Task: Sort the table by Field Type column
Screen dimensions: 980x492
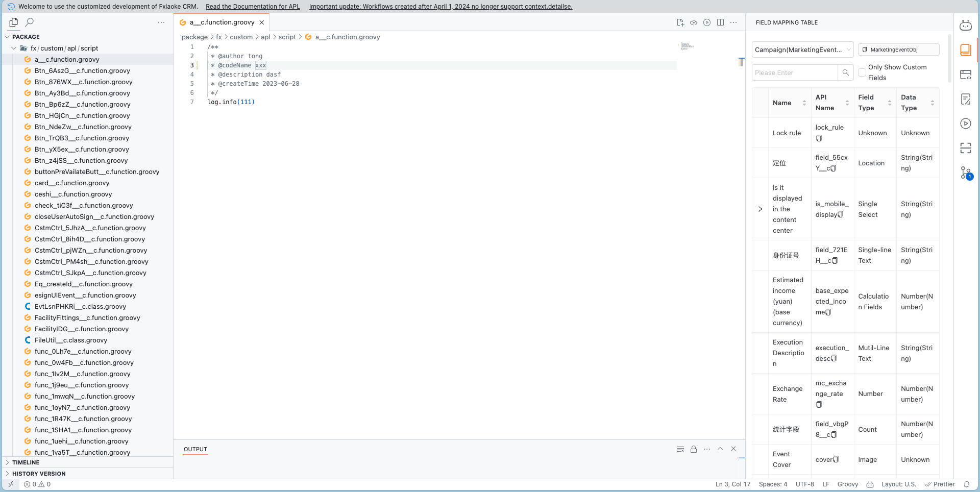Action: pos(890,103)
